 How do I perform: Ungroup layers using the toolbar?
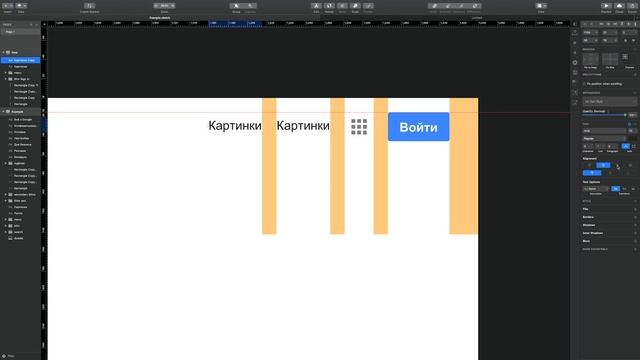click(x=250, y=6)
